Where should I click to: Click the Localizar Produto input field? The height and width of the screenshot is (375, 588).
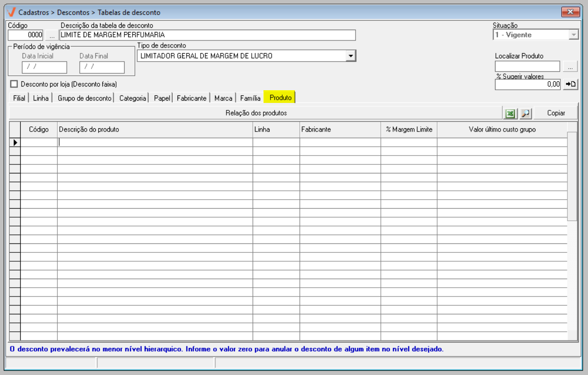coord(527,67)
